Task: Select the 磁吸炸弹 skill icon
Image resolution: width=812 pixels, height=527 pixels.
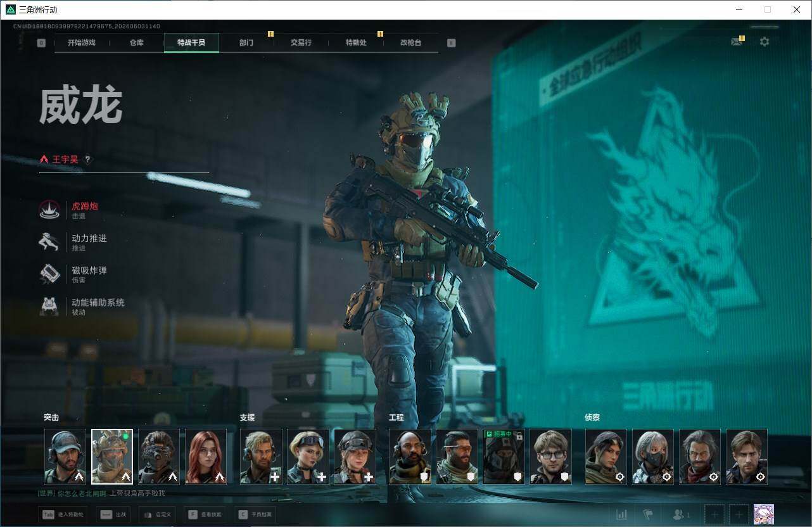Action: pyautogui.click(x=49, y=274)
